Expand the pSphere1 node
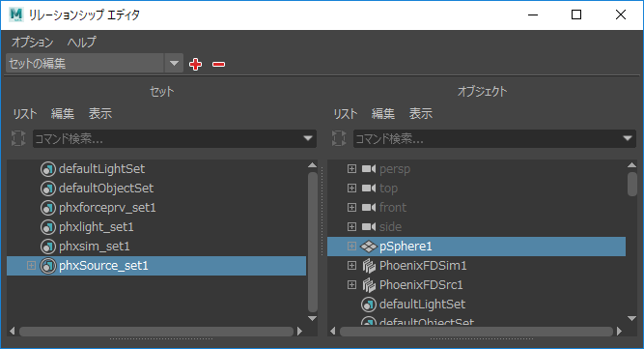 click(351, 246)
